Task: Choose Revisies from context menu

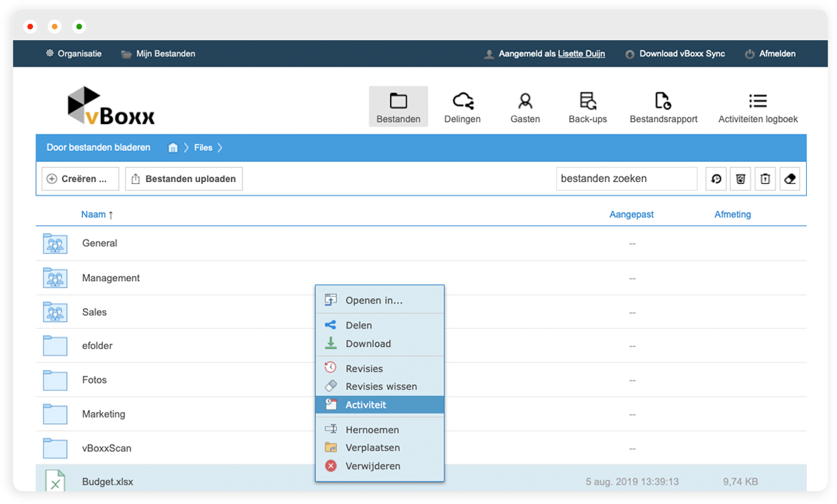Action: click(380, 369)
